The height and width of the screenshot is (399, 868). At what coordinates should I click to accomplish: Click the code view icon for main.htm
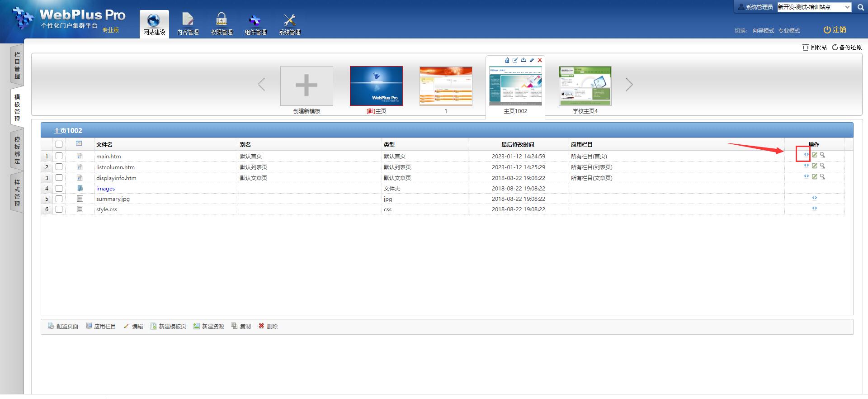806,155
